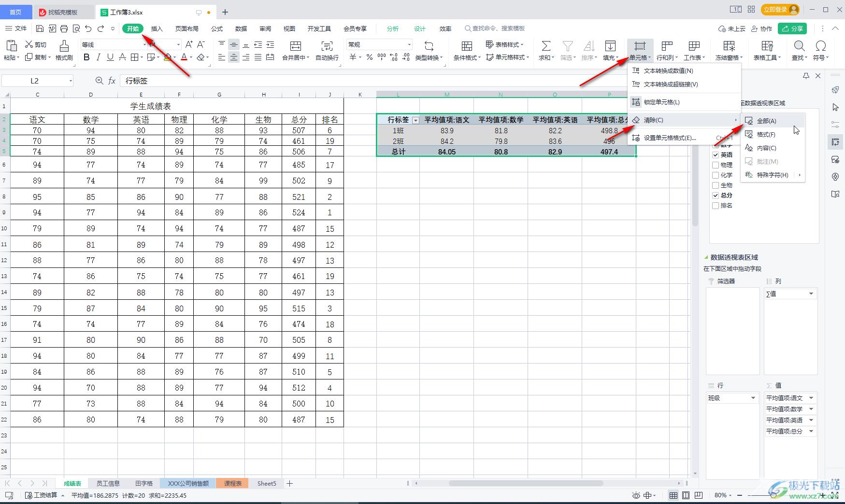Image resolution: width=845 pixels, height=504 pixels.
Task: Click the 协作 collaboration button
Action: [x=761, y=28]
